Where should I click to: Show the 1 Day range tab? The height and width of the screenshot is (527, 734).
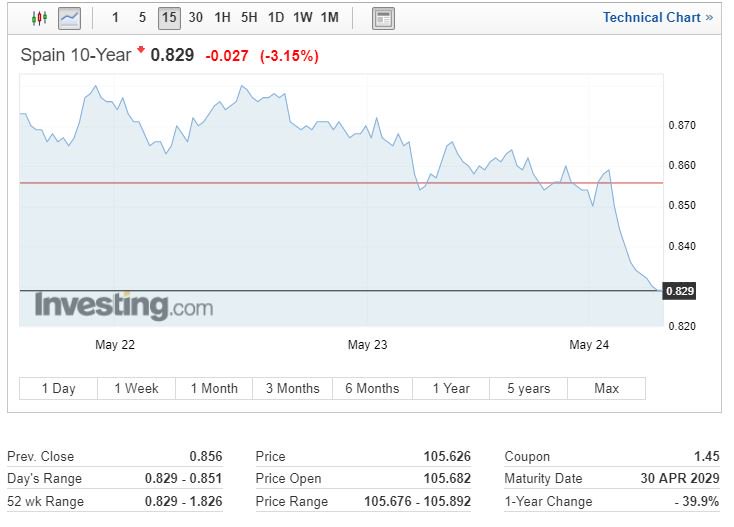[x=59, y=388]
